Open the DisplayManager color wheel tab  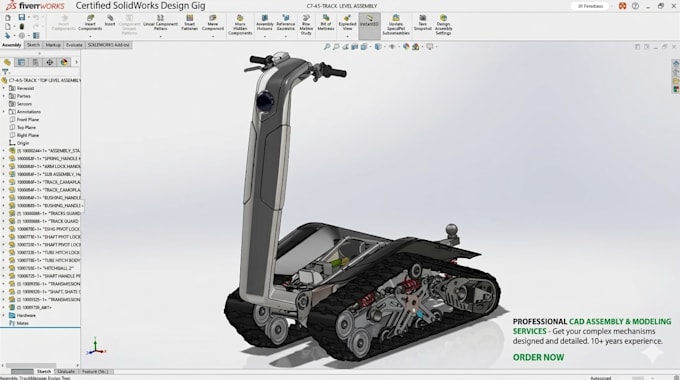pyautogui.click(x=64, y=62)
